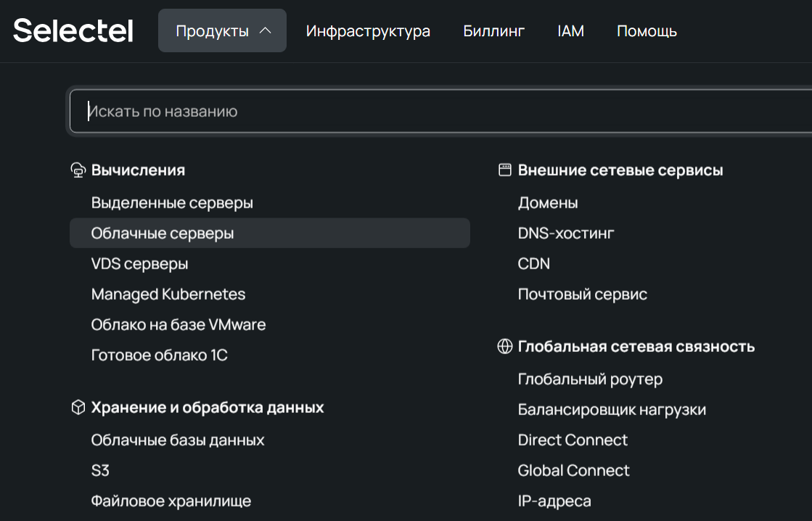Open CDN product link
The height and width of the screenshot is (521, 812).
534,263
